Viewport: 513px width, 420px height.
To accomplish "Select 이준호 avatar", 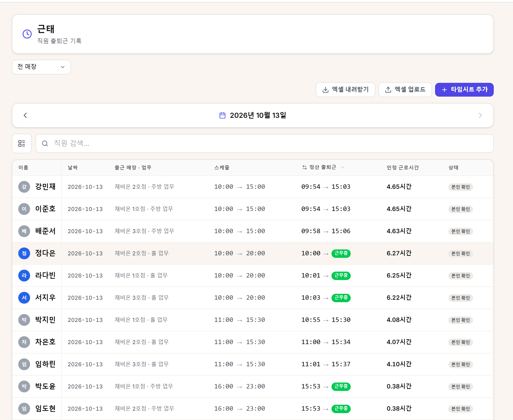I will pos(24,209).
